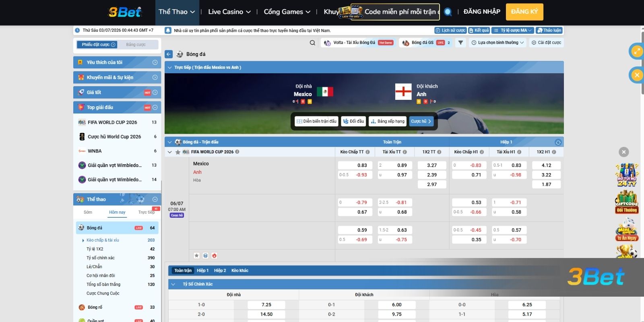Open Đối đầu head-to-head button
Image resolution: width=644 pixels, height=322 pixels.
click(353, 121)
